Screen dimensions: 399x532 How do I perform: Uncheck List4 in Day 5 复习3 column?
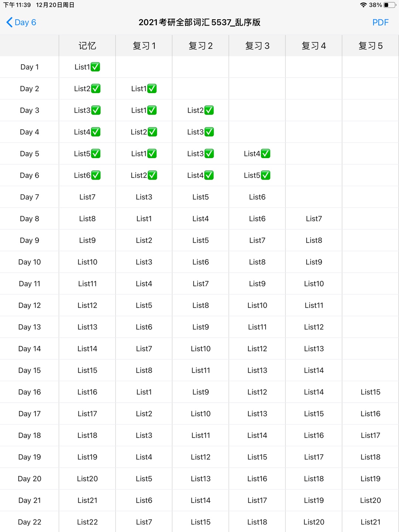[x=266, y=154]
